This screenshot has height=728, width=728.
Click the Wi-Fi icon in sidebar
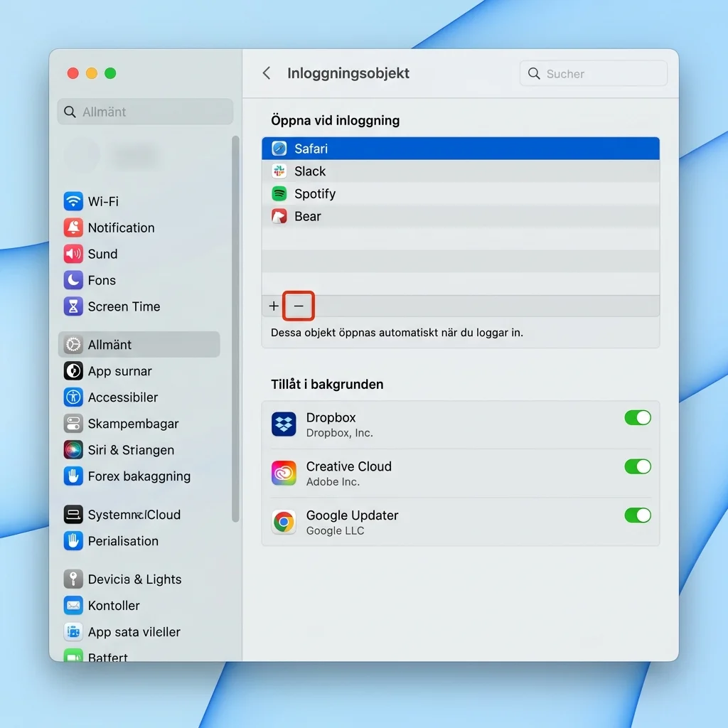pyautogui.click(x=73, y=201)
